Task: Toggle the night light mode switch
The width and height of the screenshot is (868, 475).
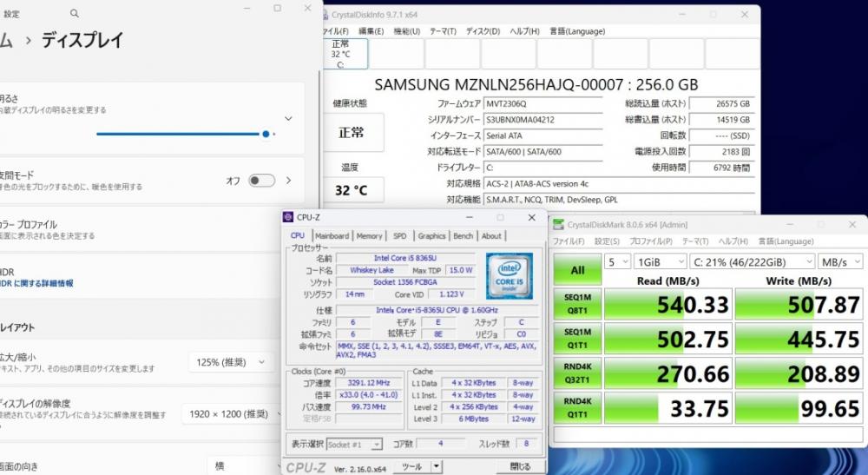Action: [261, 181]
